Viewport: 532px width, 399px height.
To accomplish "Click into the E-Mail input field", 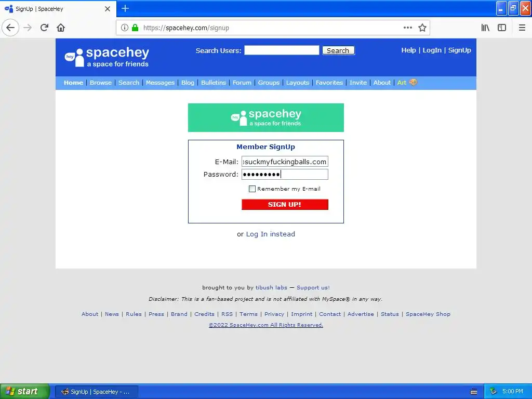I will pyautogui.click(x=285, y=162).
